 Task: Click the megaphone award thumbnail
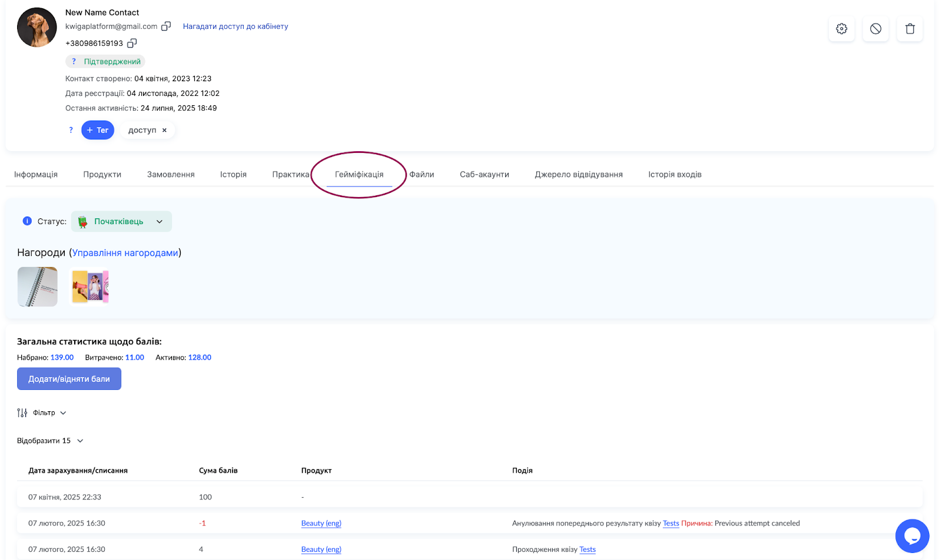[x=90, y=287]
